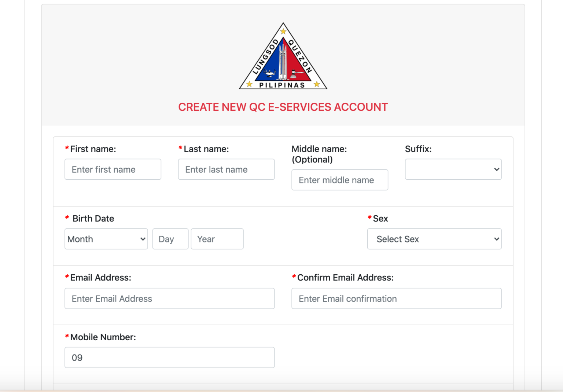Click the Mobile Number field containing 09

coord(169,357)
